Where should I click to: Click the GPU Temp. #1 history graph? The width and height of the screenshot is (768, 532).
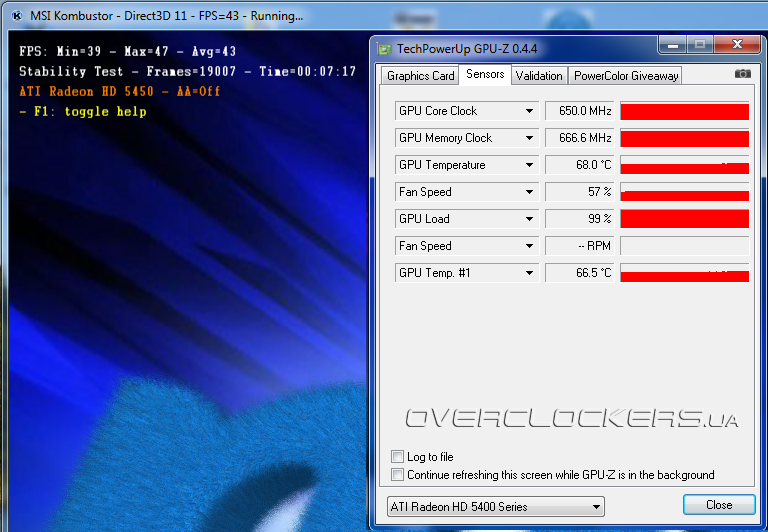(x=684, y=273)
